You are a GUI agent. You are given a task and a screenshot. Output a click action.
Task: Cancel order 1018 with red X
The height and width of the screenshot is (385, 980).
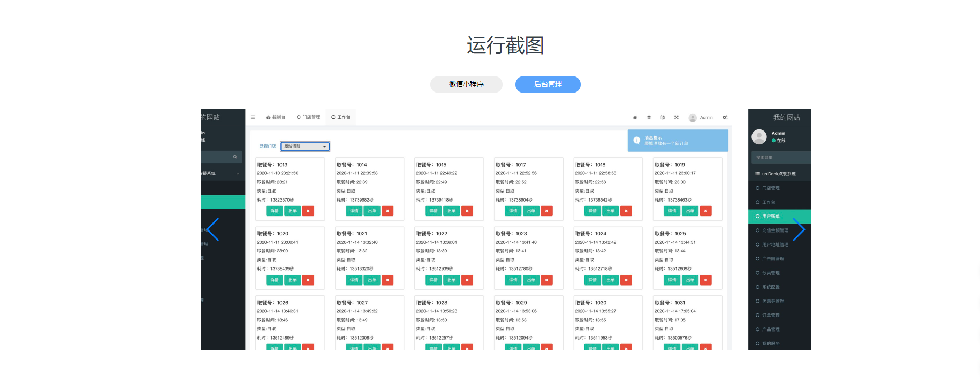(x=626, y=211)
